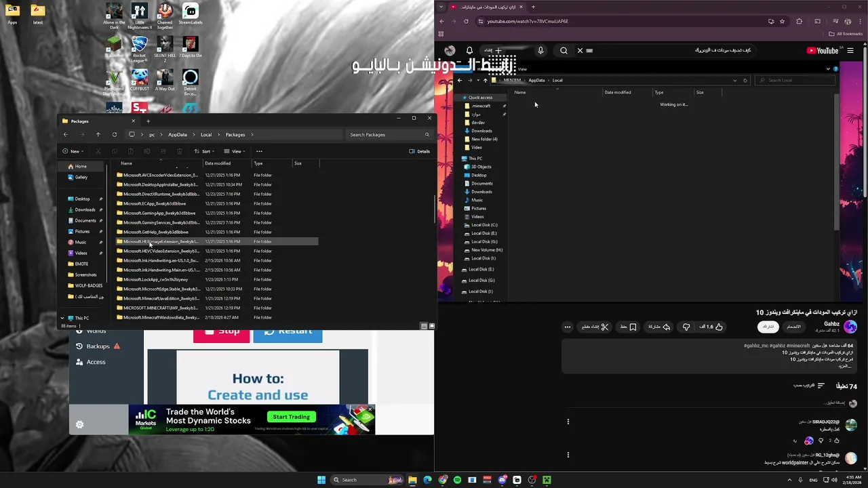This screenshot has height=488, width=868.
Task: Open the Chrome tab search dropdown arrow
Action: point(441,7)
